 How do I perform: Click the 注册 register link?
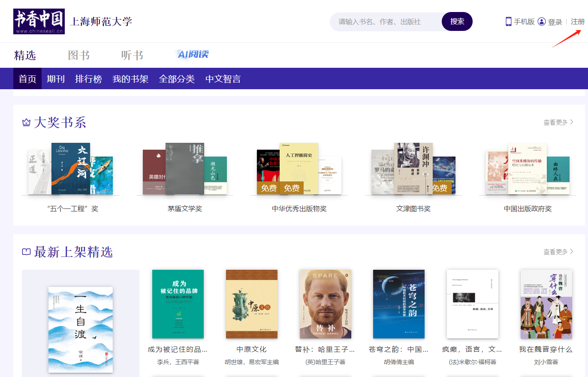(577, 21)
